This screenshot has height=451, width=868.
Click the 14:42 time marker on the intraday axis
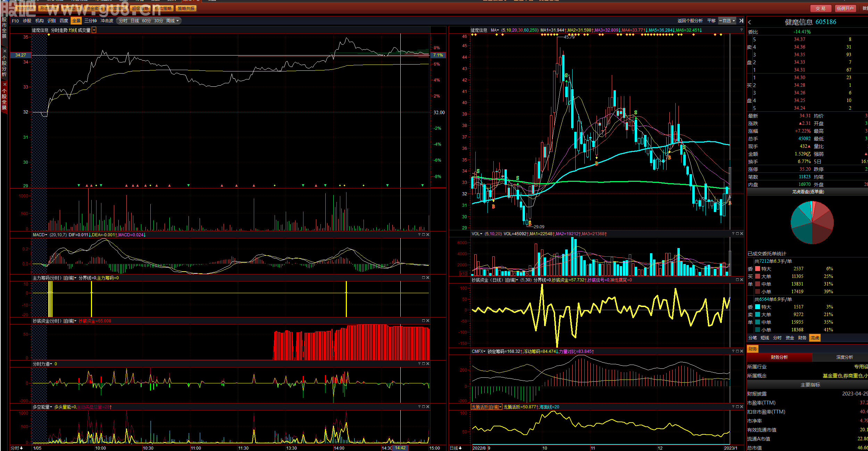(x=400, y=448)
